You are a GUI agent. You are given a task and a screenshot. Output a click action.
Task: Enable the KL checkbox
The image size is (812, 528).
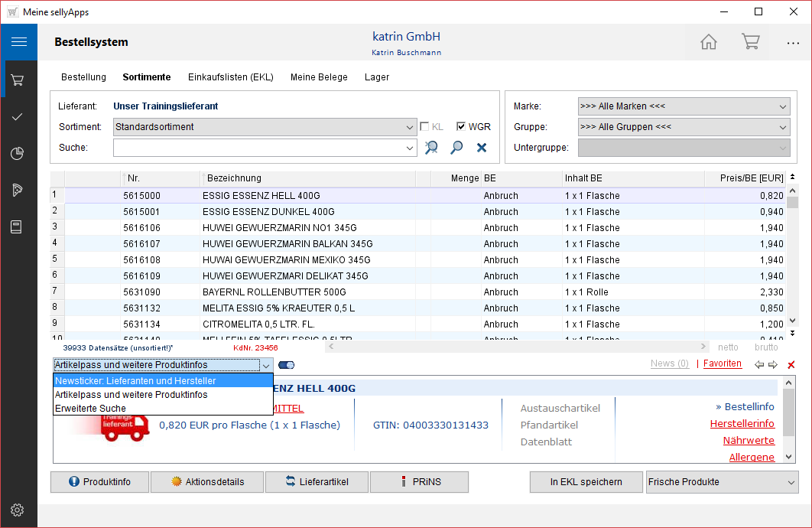point(425,127)
